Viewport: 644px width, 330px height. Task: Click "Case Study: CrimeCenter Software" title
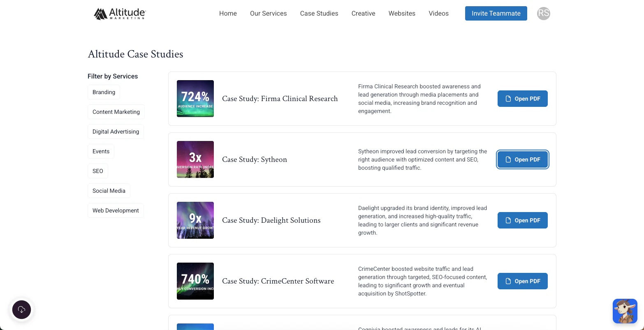click(x=278, y=281)
